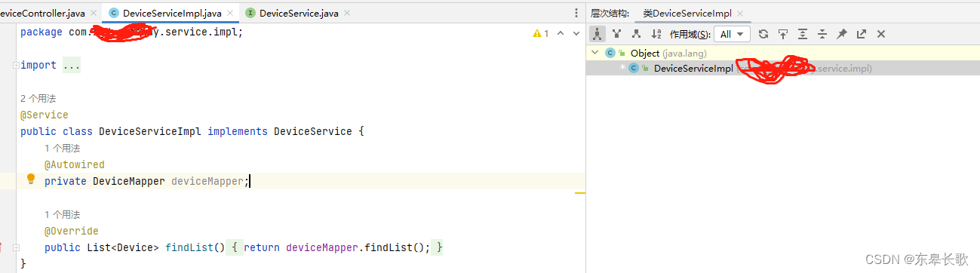980x273 pixels.
Task: Click the yellow intention lightbulb
Action: (x=31, y=179)
